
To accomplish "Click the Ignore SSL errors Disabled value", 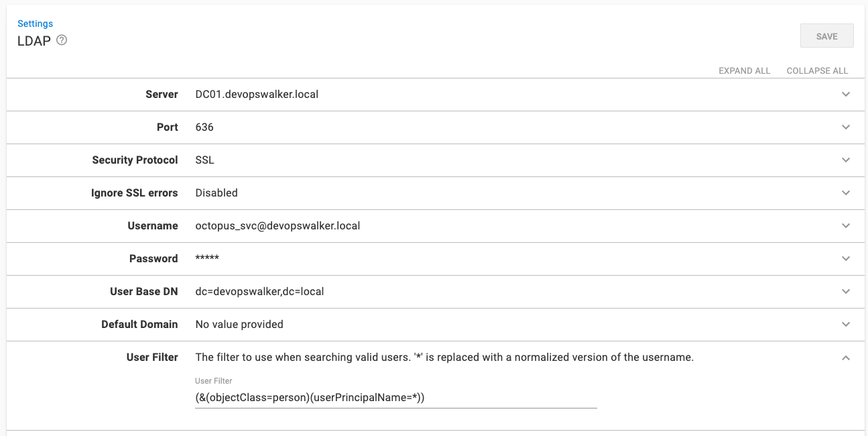I will click(x=216, y=193).
